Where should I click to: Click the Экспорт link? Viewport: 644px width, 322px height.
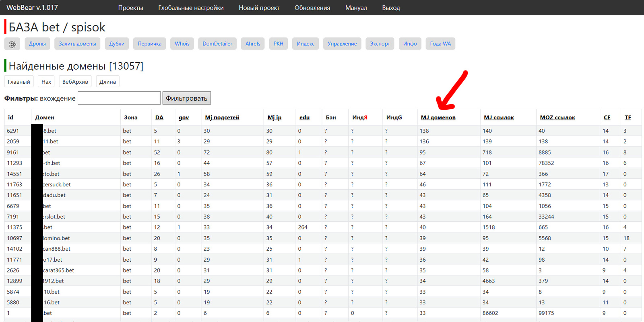point(380,44)
